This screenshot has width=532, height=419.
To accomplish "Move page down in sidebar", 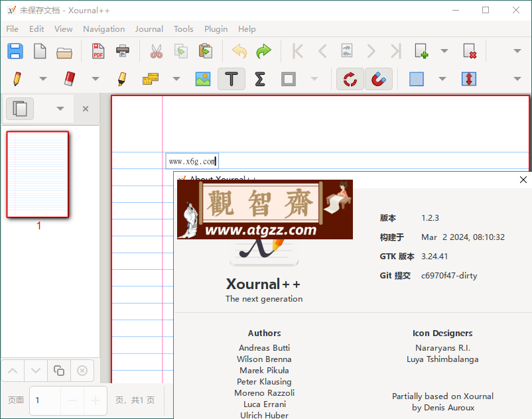I will (36, 371).
